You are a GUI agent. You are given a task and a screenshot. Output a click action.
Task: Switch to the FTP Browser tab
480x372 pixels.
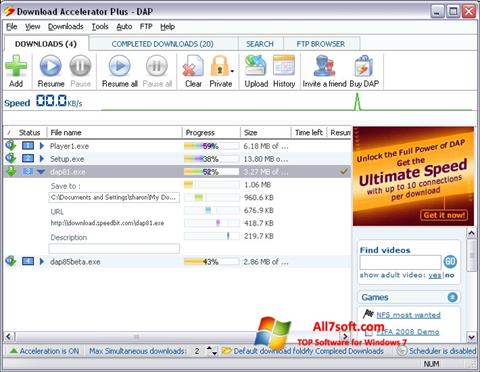[x=321, y=44]
